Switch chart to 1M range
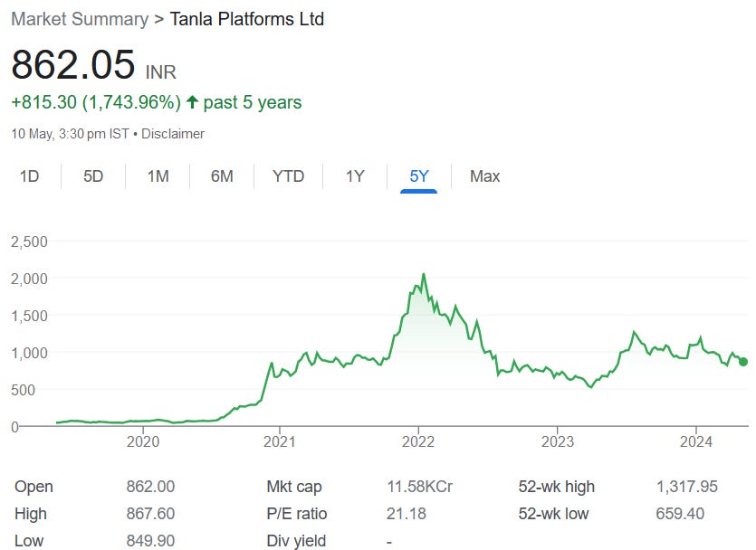 [158, 176]
